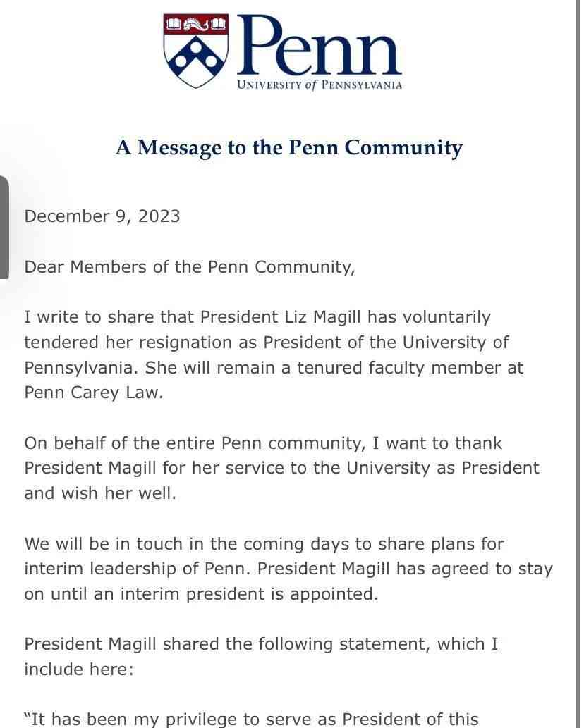Screen dimensions: 584x728
Task: Click "Dear Members of the Penn Community" salutation
Action: pyautogui.click(x=190, y=267)
